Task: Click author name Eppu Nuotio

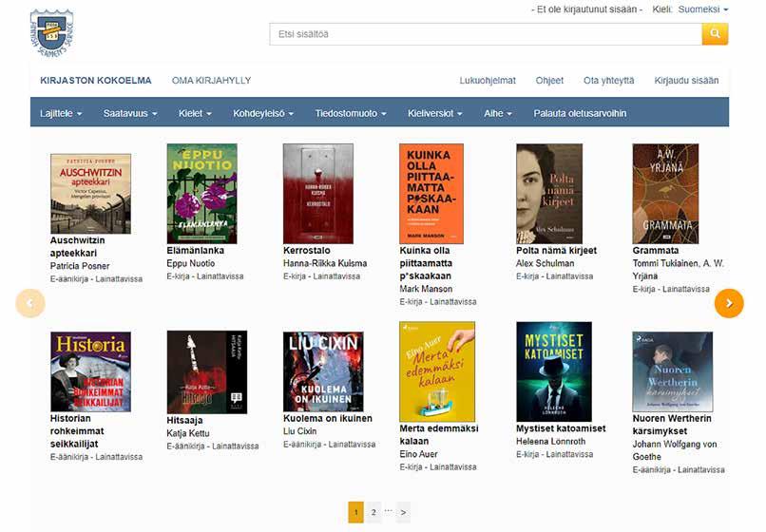Action: pyautogui.click(x=190, y=263)
